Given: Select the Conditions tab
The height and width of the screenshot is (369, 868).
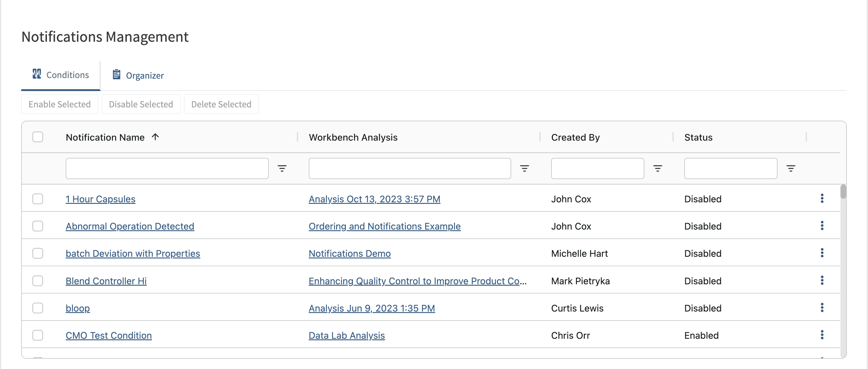Looking at the screenshot, I should (61, 75).
